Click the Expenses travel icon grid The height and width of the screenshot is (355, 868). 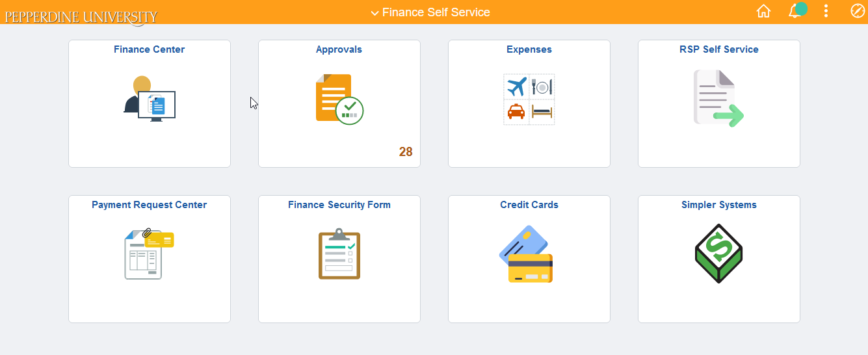click(x=529, y=99)
